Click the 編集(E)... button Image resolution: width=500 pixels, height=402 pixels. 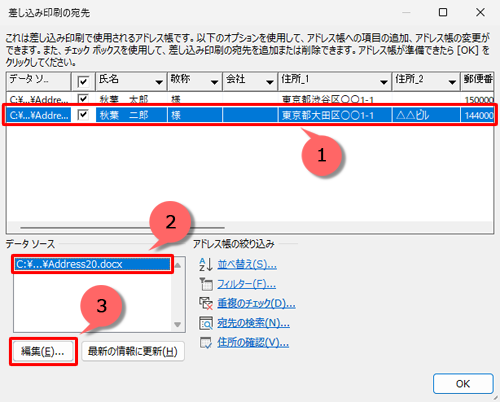point(43,351)
